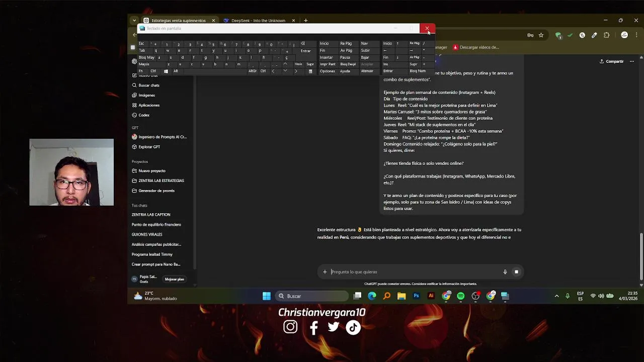Tap the Windows logo key on on-screen keyboard
Viewport: 644px width, 362px height.
point(166,71)
